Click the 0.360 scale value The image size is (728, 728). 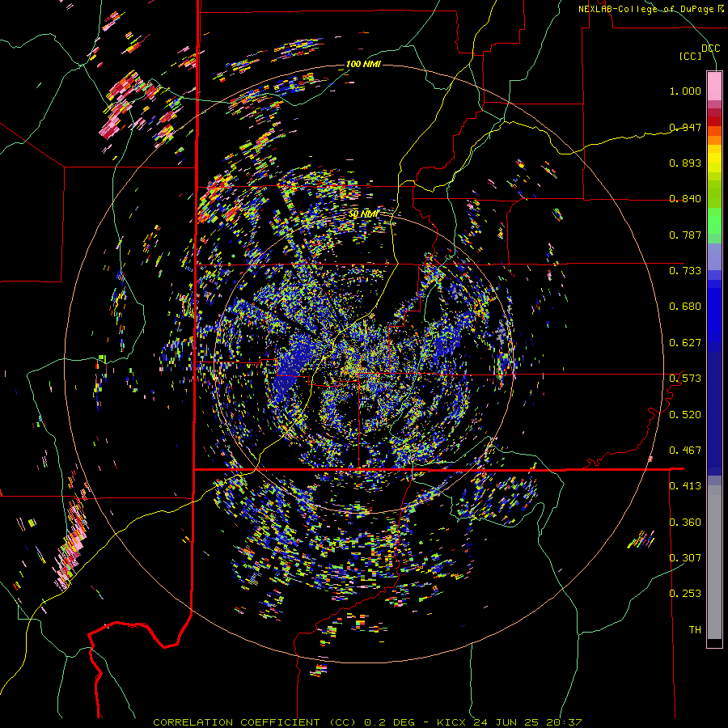[x=685, y=523]
